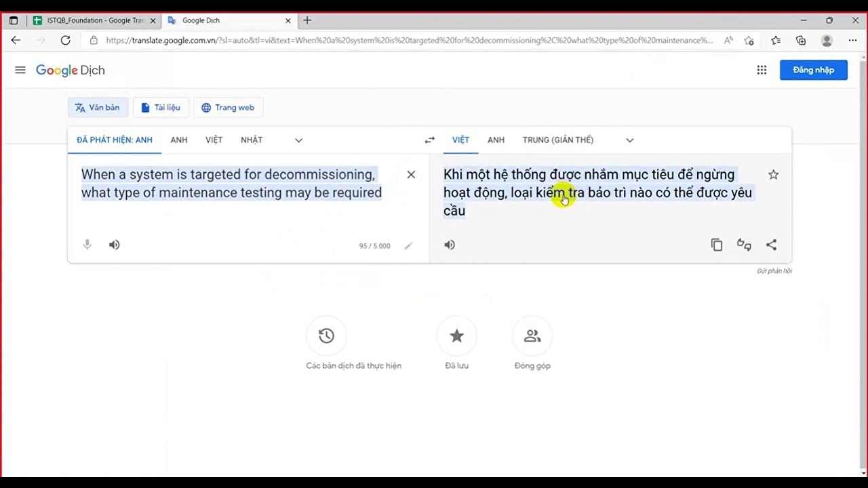This screenshot has width=868, height=488.
Task: Select ĐÃ PHÁT HIỆN: ANH source tab
Action: pos(115,140)
